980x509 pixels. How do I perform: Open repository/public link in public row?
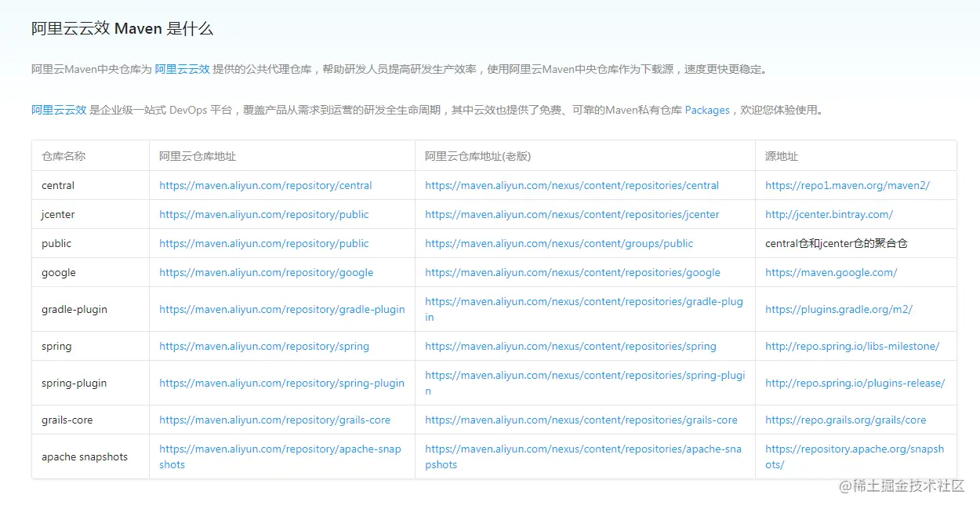(x=264, y=244)
